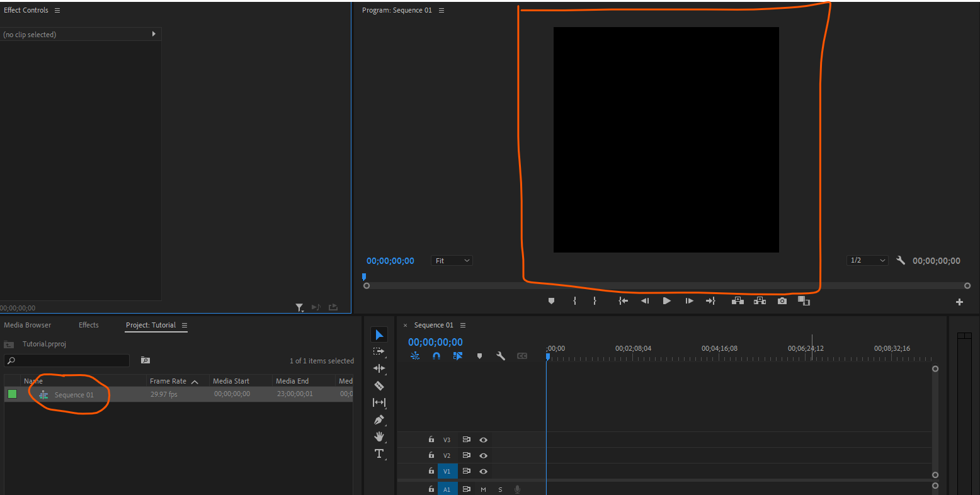The image size is (980, 495).
Task: Switch to the Media Browser tab
Action: pyautogui.click(x=28, y=325)
